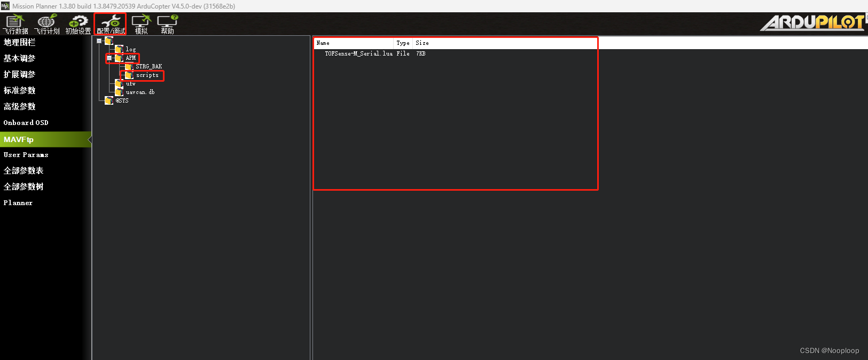
Task: Click the ArduPilot logo
Action: tap(812, 22)
